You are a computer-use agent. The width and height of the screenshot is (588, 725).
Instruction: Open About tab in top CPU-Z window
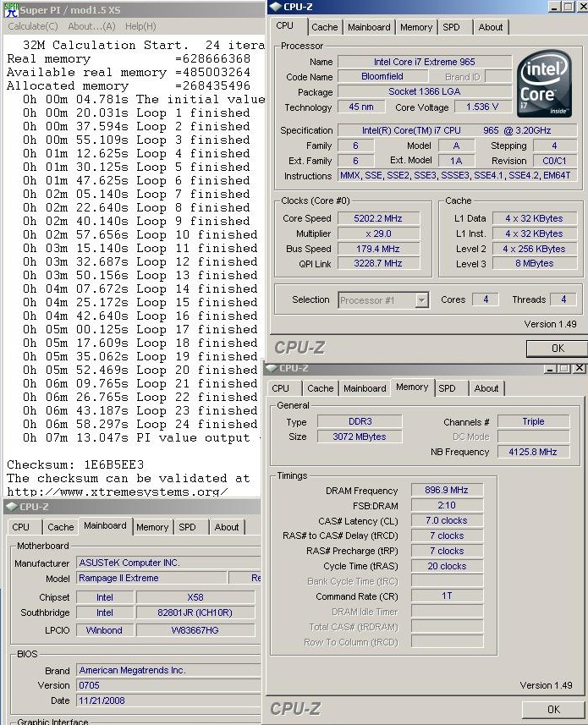pyautogui.click(x=491, y=27)
